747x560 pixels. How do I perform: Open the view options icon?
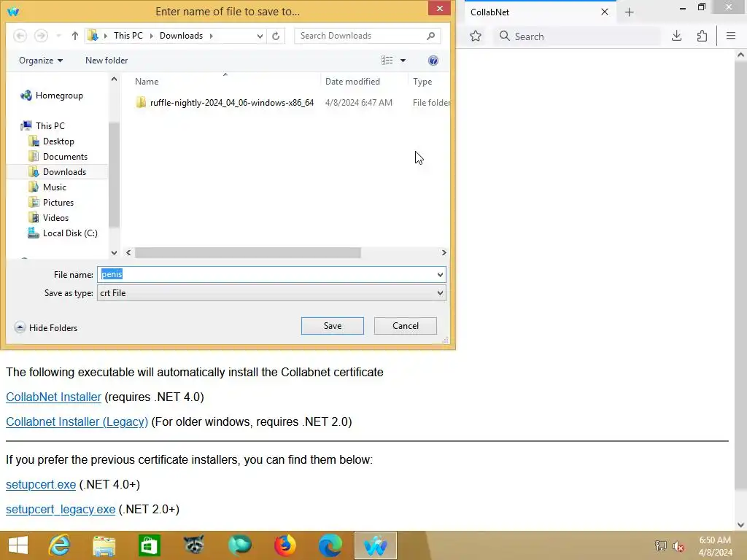point(387,61)
